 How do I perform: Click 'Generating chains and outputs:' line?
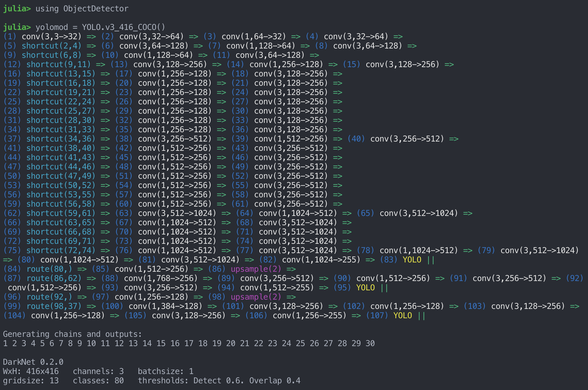click(x=72, y=334)
